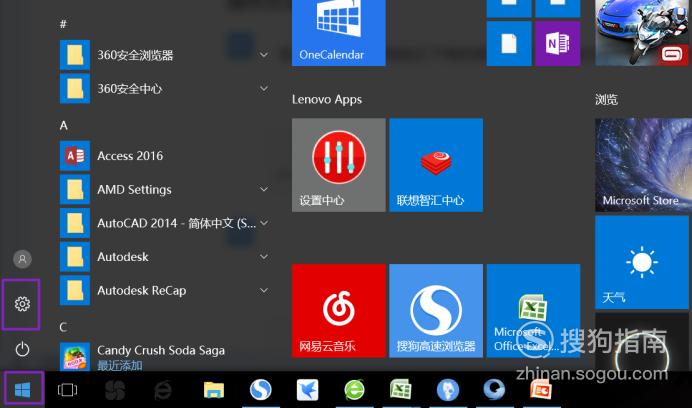Open the blank document tile beside OneNote

509,43
